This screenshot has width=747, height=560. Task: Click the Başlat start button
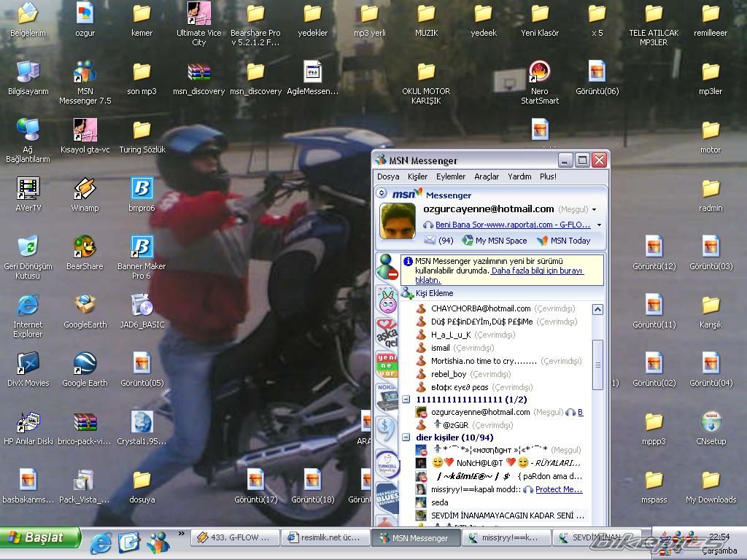(x=41, y=538)
